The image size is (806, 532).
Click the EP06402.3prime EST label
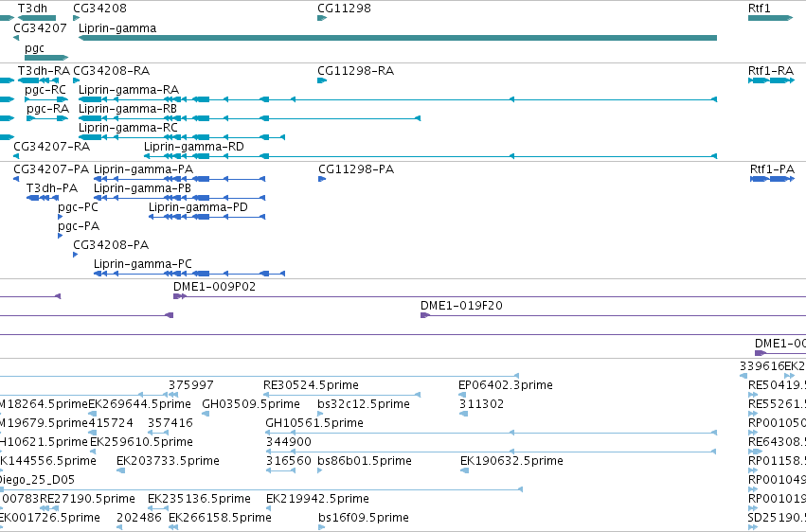(x=506, y=385)
